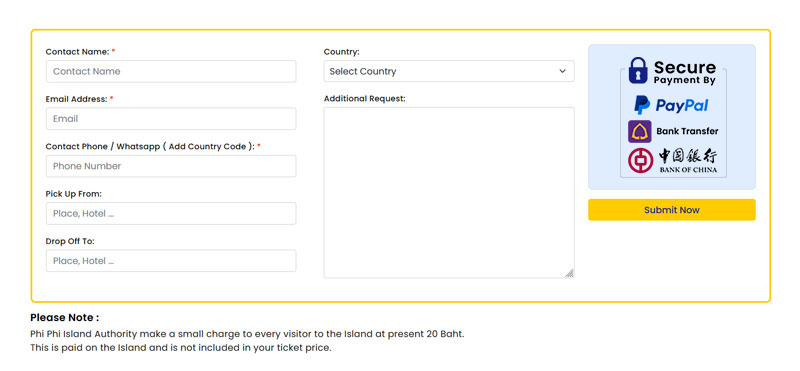Select the Phone Number input box
This screenshot has width=800, height=371.
(x=171, y=166)
